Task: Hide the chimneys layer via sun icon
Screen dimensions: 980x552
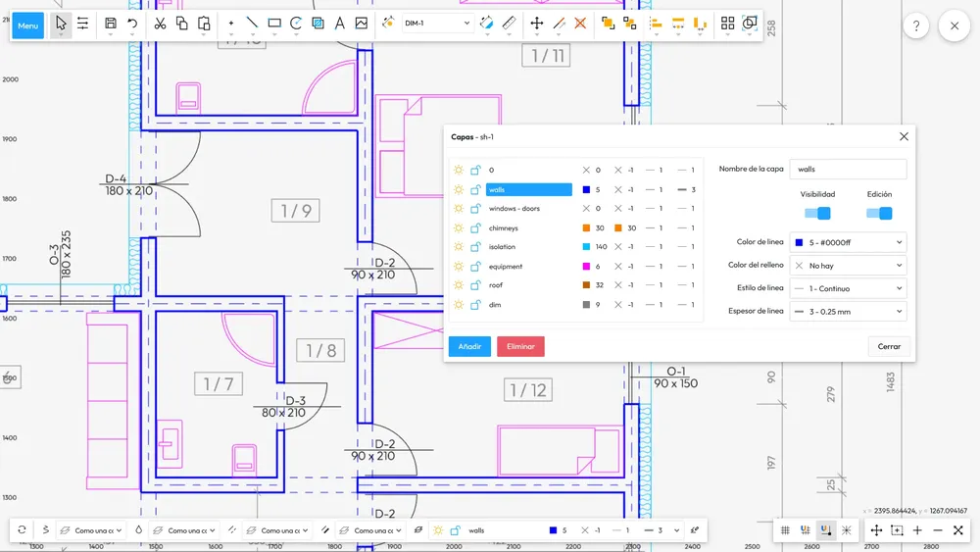Action: pyautogui.click(x=458, y=228)
